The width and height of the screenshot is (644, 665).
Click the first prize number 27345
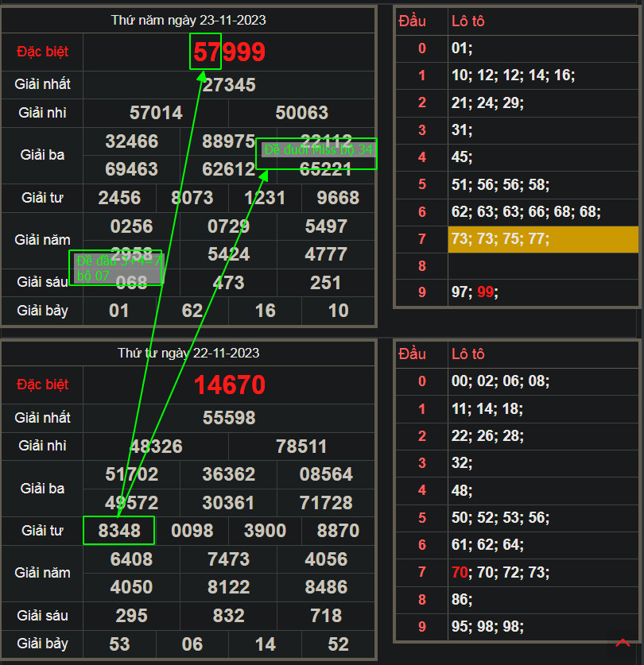229,85
